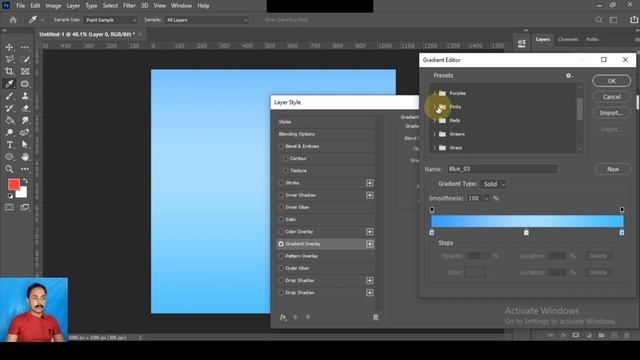Expand the Reds preset folder
640x360 pixels.
(434, 120)
